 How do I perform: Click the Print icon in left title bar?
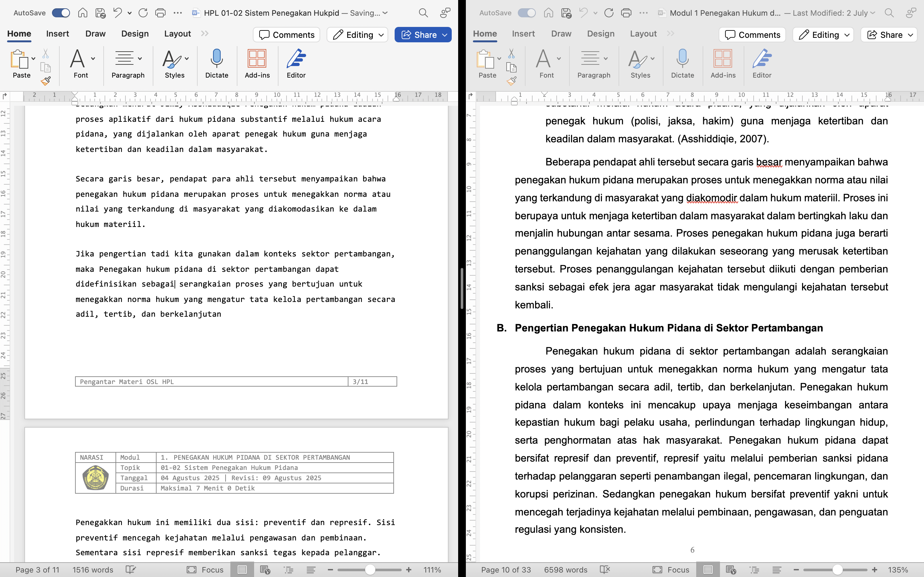pyautogui.click(x=160, y=13)
